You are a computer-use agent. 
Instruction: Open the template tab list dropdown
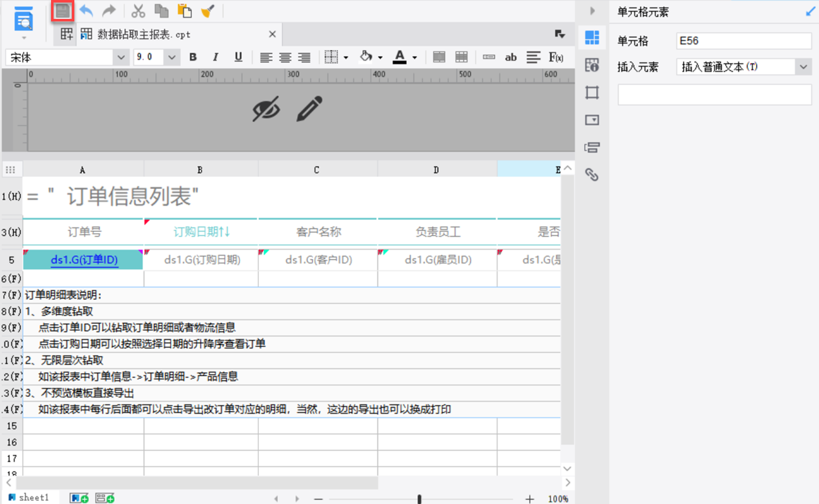[x=559, y=34]
